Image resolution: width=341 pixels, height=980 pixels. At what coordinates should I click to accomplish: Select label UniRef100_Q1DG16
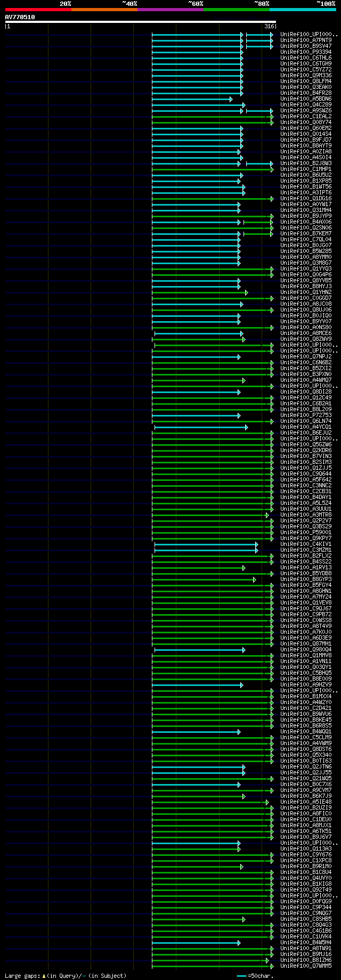(x=306, y=199)
